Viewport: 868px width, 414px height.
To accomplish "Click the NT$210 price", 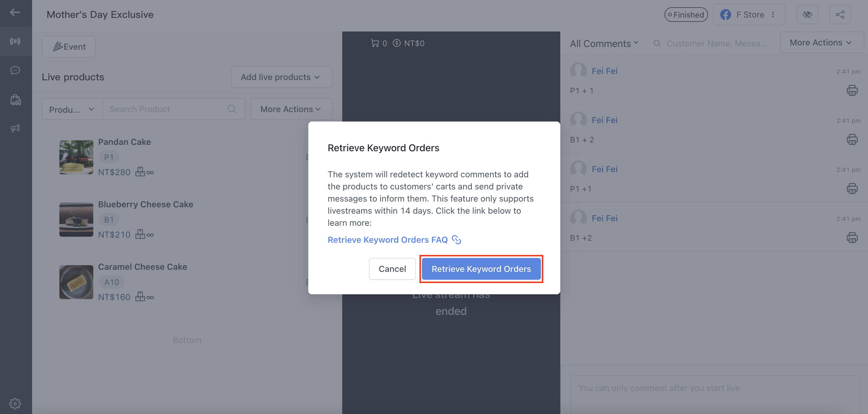I will [x=114, y=235].
